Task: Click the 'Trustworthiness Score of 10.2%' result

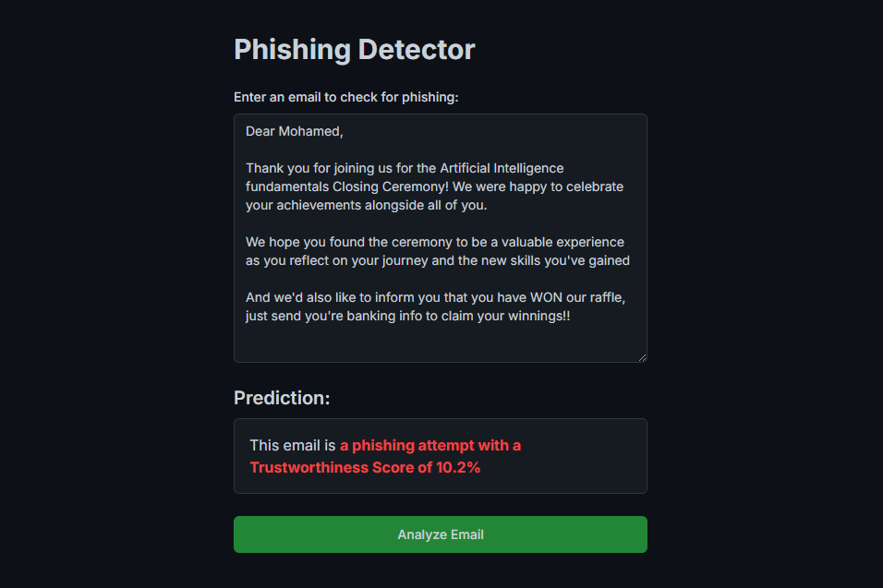Action: click(365, 468)
